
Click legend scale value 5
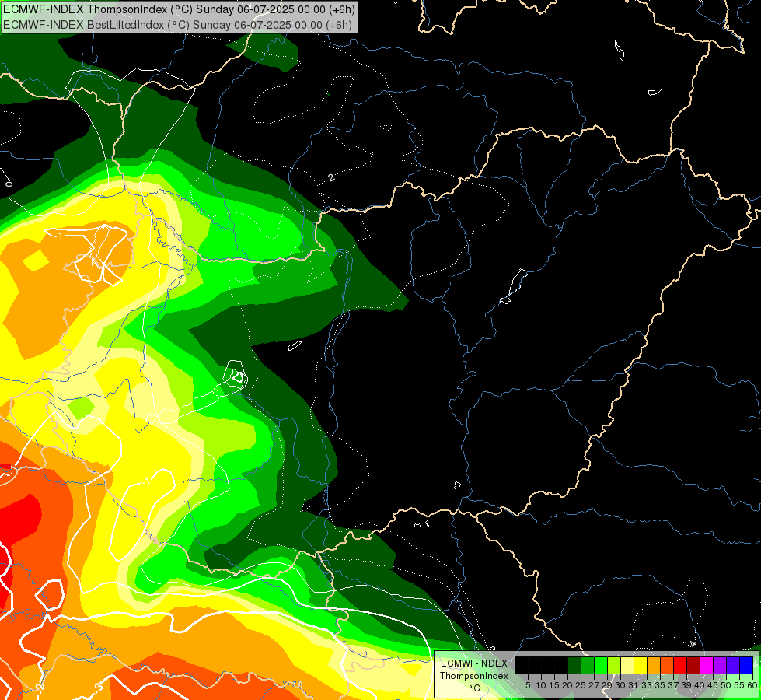(x=528, y=685)
